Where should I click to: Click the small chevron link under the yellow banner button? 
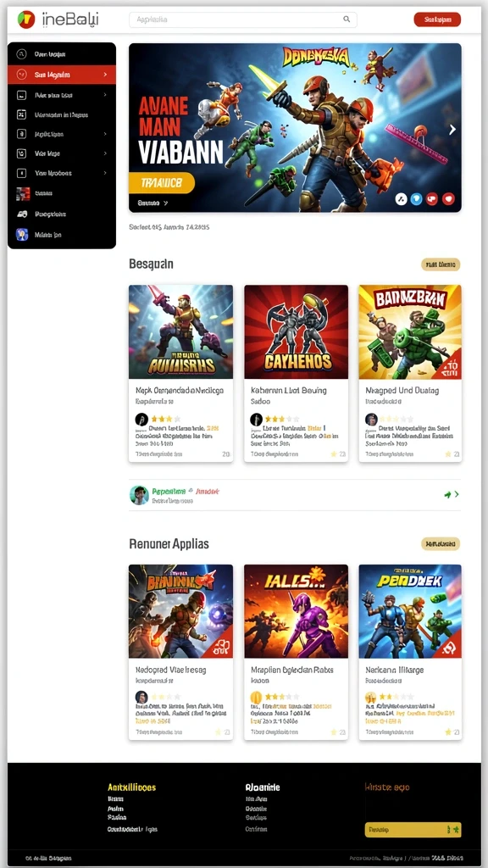152,203
